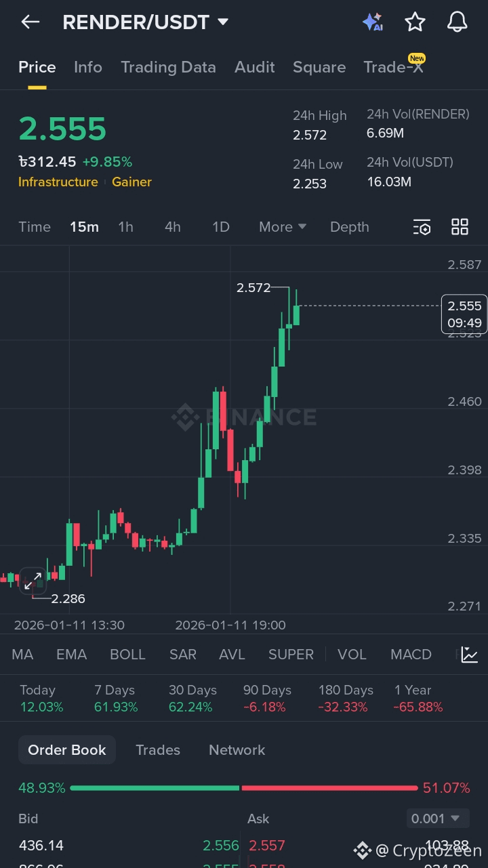This screenshot has height=868, width=488.
Task: Tap the Infrastructure category tag
Action: tap(58, 182)
